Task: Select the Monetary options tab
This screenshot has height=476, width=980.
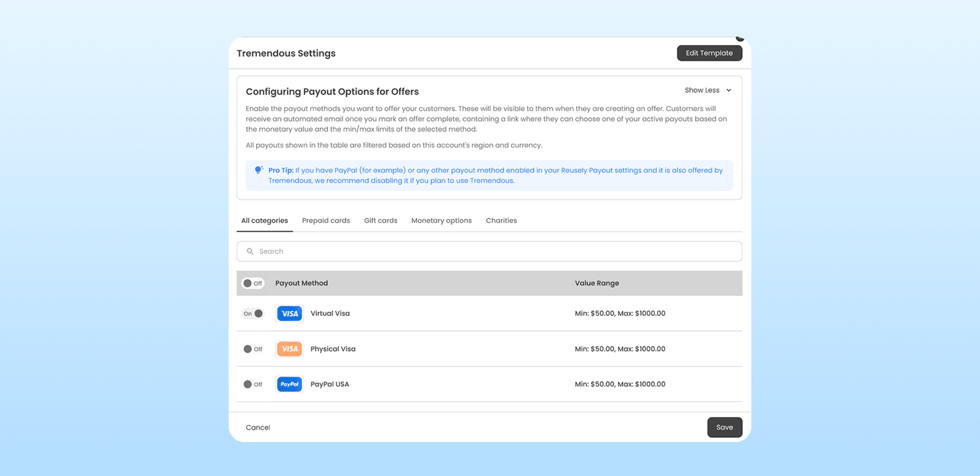Action: pyautogui.click(x=441, y=220)
